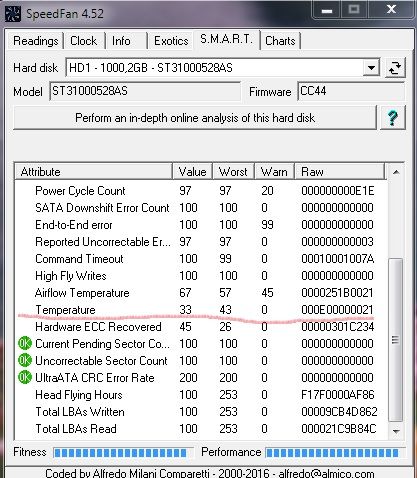Click the SpeedFan app icon in title bar
The height and width of the screenshot is (478, 417).
tap(13, 14)
